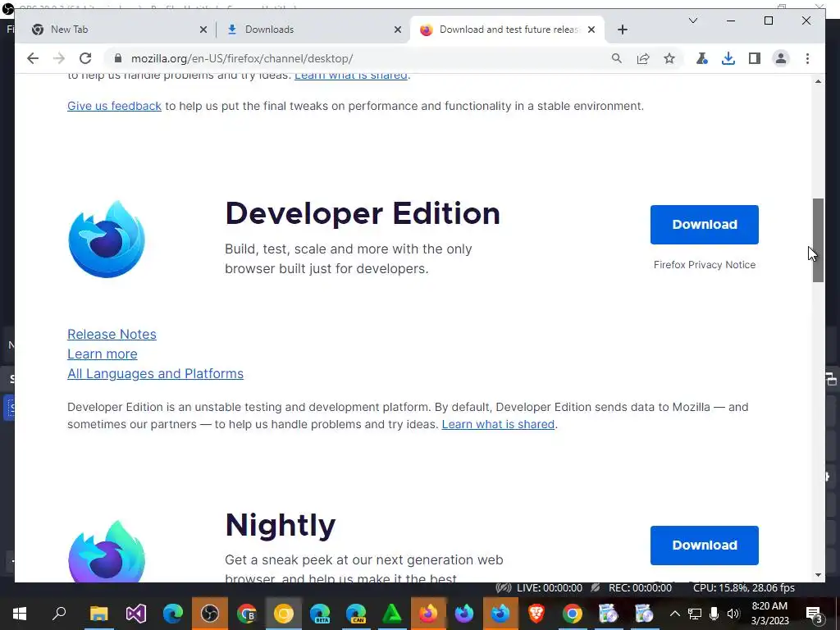Click the Nightly Firefox logo
The height and width of the screenshot is (630, 840).
click(107, 550)
